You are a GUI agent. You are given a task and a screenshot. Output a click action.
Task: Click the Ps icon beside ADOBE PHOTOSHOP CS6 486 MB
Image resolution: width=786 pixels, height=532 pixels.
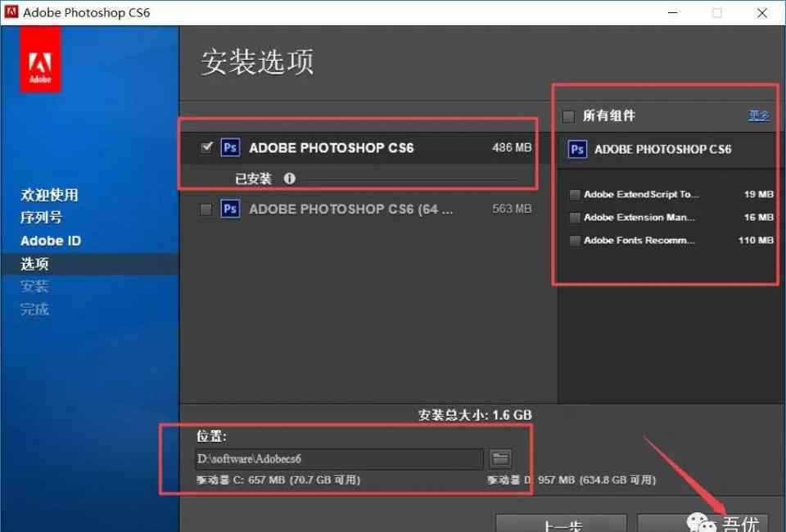click(230, 148)
